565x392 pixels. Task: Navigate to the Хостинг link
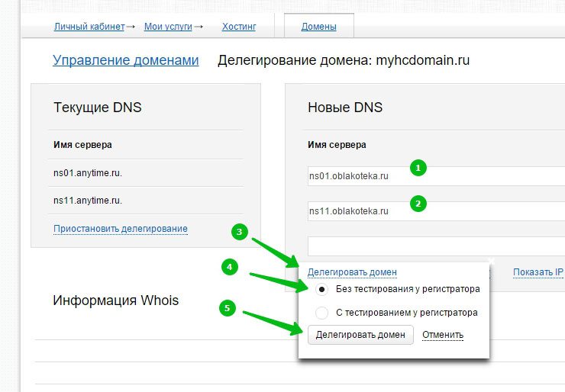239,27
